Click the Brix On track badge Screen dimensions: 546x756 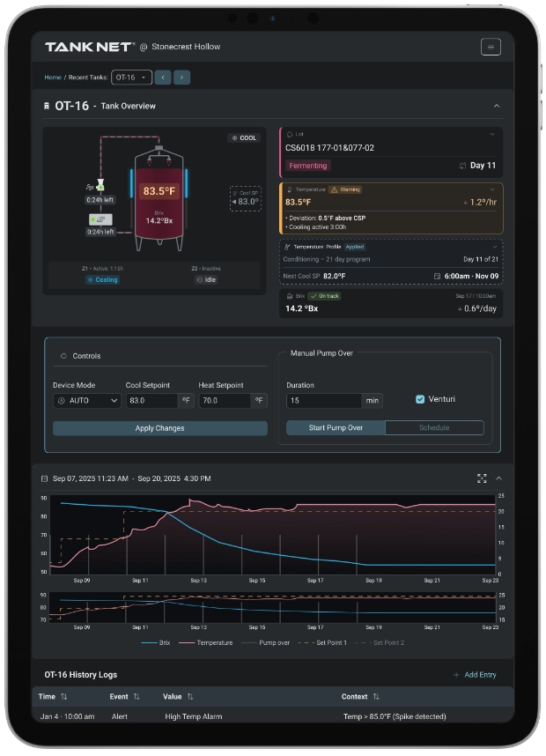click(324, 296)
